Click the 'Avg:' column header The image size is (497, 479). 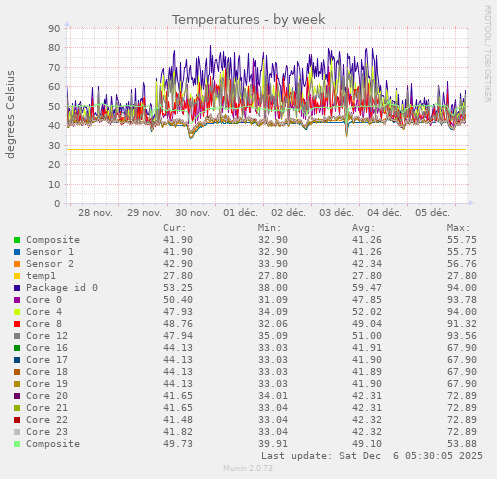364,228
